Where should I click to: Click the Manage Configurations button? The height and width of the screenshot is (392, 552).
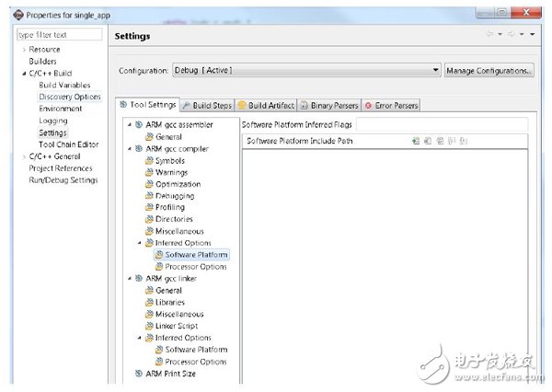pyautogui.click(x=489, y=70)
